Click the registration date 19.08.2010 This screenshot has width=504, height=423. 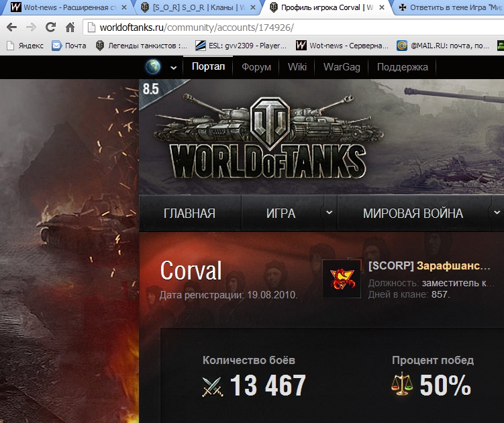(x=272, y=295)
